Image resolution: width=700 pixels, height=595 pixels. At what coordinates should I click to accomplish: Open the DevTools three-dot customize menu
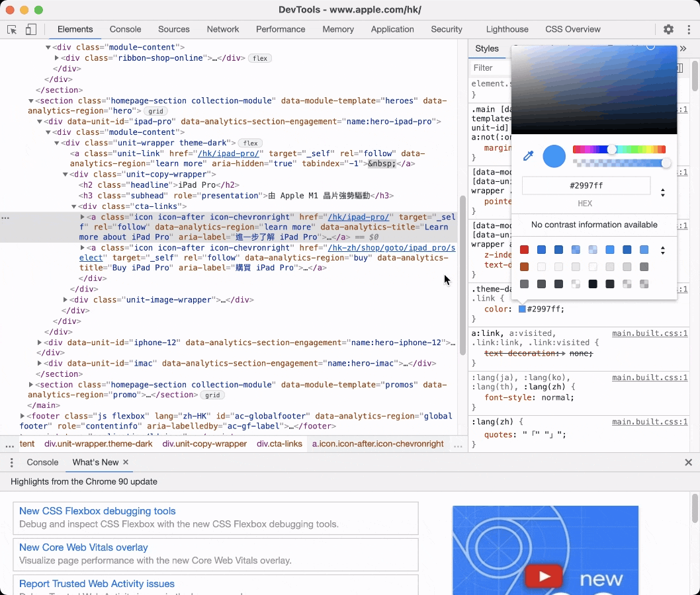pos(688,30)
